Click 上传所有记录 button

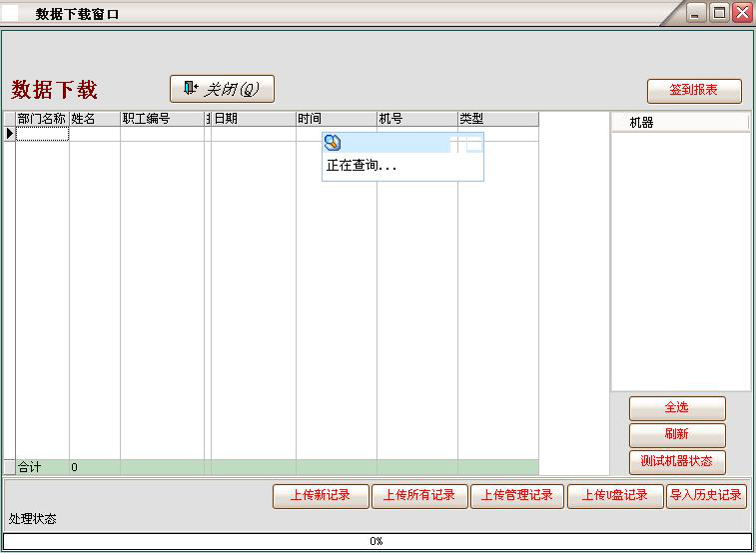(x=419, y=496)
